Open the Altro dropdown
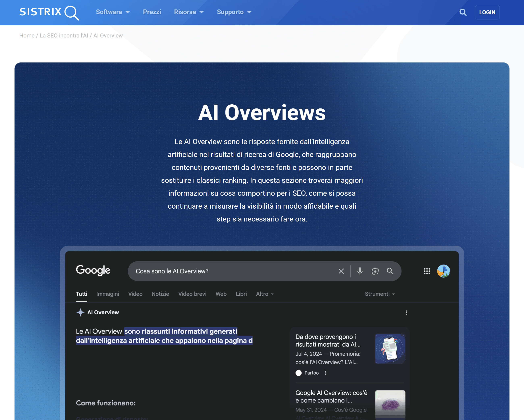Screen dimensions: 524x420 [265, 294]
